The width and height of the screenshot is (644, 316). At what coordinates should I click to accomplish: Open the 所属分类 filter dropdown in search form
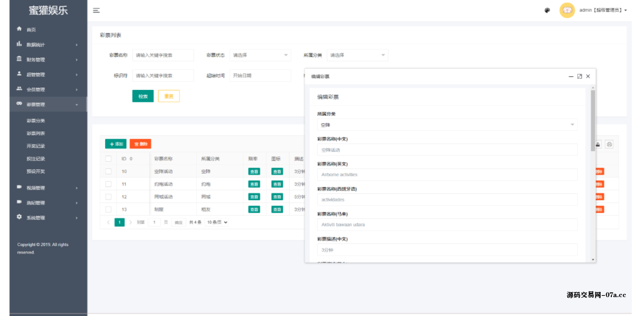tap(357, 55)
